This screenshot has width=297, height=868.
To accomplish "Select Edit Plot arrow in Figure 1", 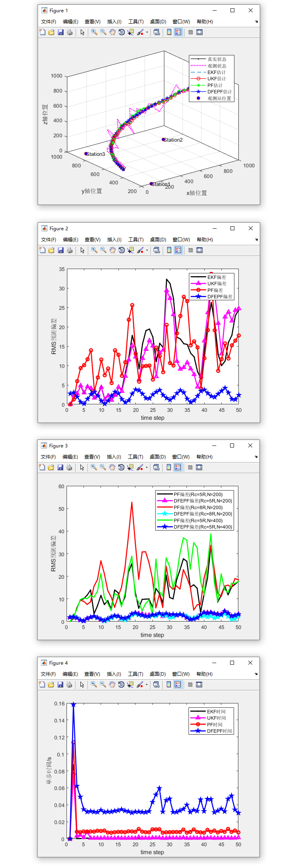I will [x=82, y=32].
